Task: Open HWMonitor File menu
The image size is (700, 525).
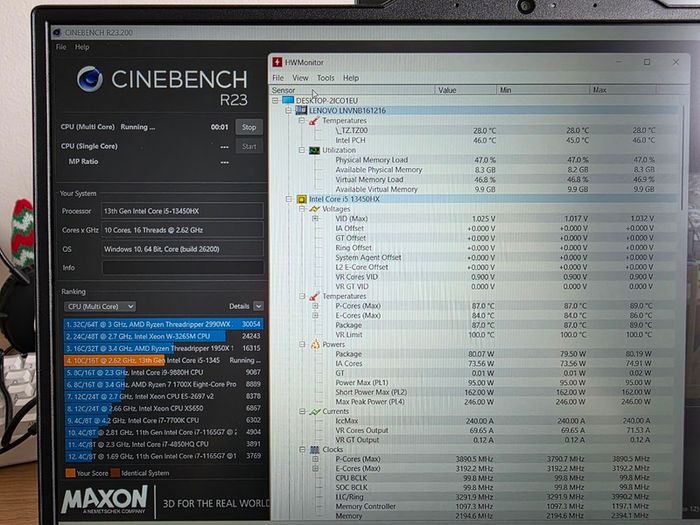Action: [x=278, y=78]
